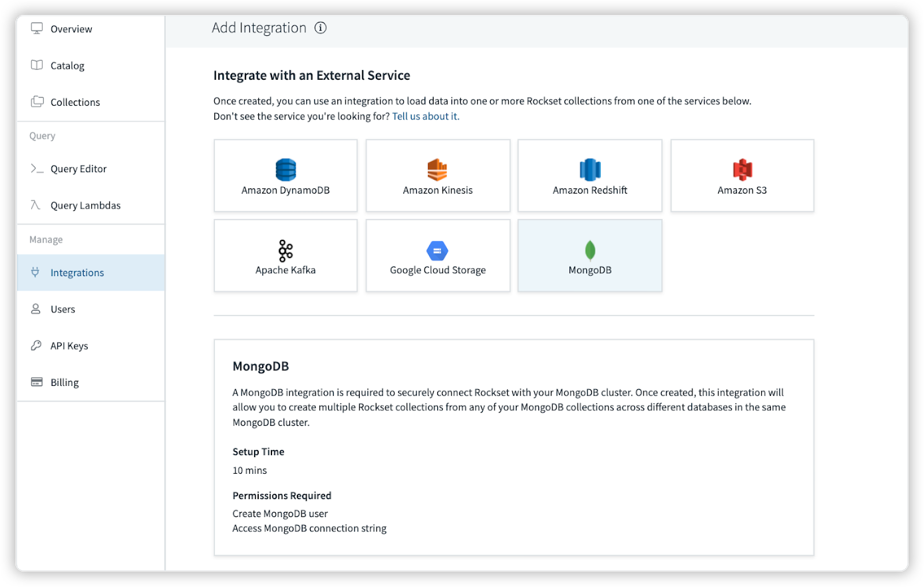Select the MongoDB leaf icon
Image resolution: width=924 pixels, height=587 pixels.
click(x=590, y=251)
